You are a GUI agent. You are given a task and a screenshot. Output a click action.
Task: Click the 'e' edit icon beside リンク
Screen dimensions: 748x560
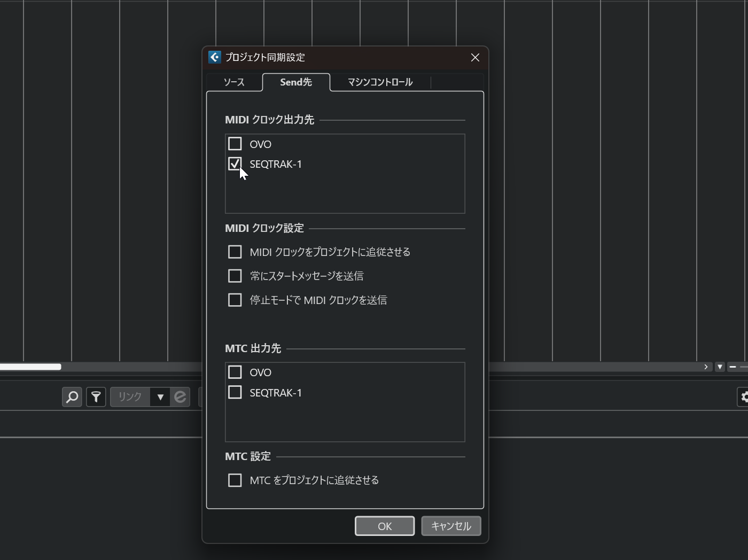pos(180,397)
